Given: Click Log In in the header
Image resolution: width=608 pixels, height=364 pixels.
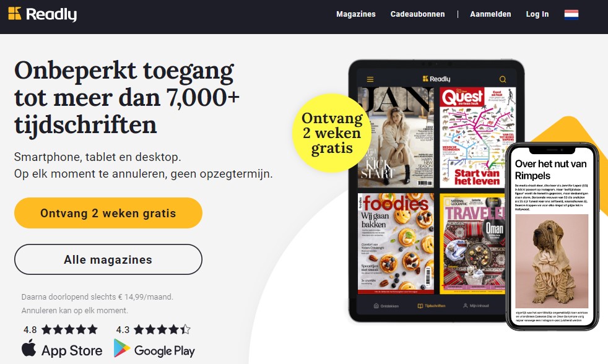Looking at the screenshot, I should (x=537, y=14).
